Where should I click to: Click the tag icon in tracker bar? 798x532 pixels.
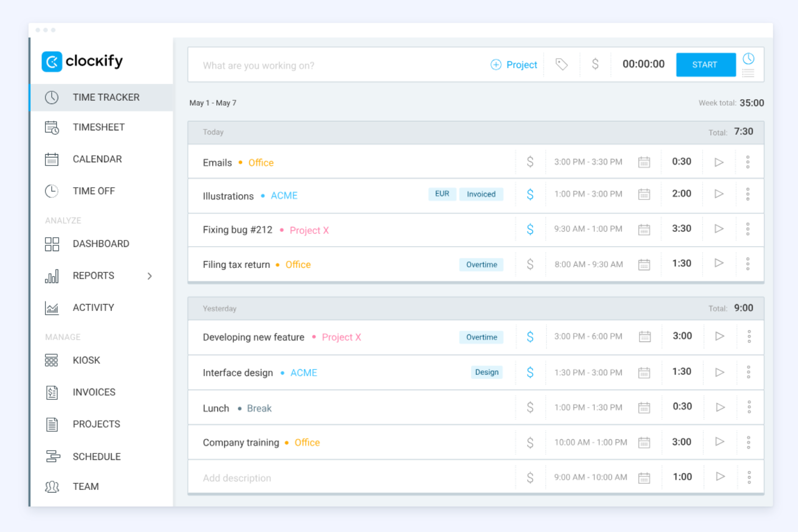point(561,65)
